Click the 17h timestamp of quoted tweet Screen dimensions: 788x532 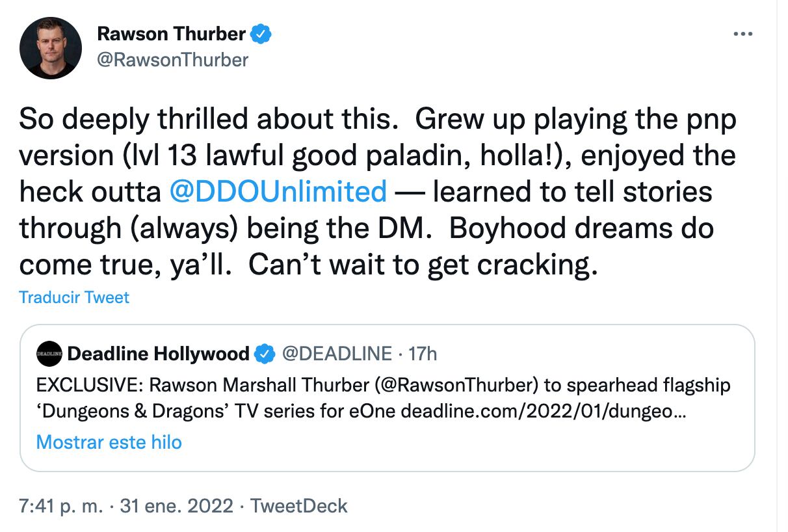click(425, 354)
